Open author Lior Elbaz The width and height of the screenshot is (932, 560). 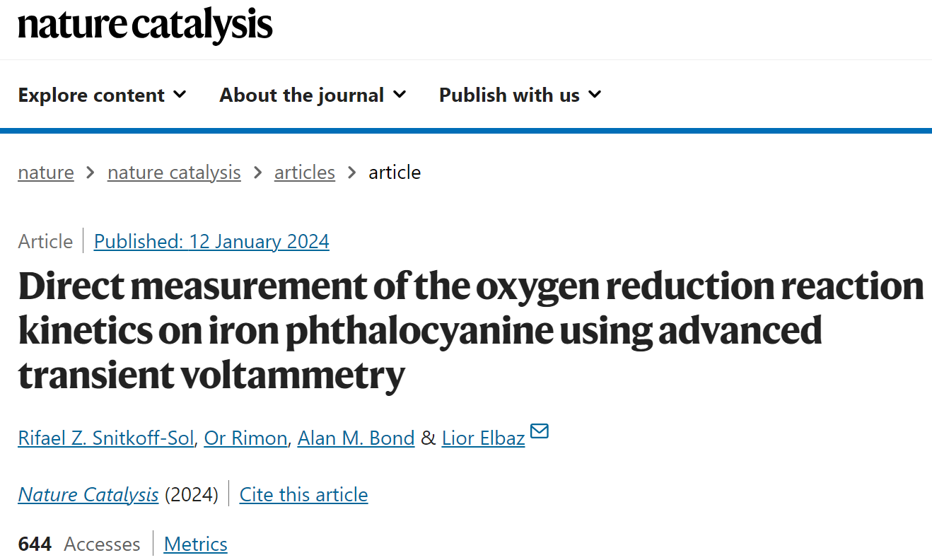[483, 438]
